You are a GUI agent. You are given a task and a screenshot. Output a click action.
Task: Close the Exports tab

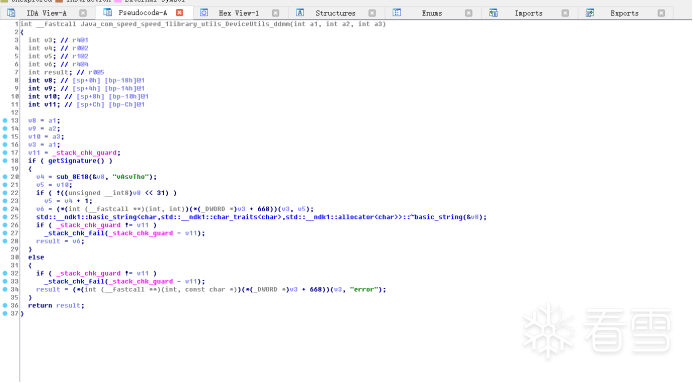661,13
